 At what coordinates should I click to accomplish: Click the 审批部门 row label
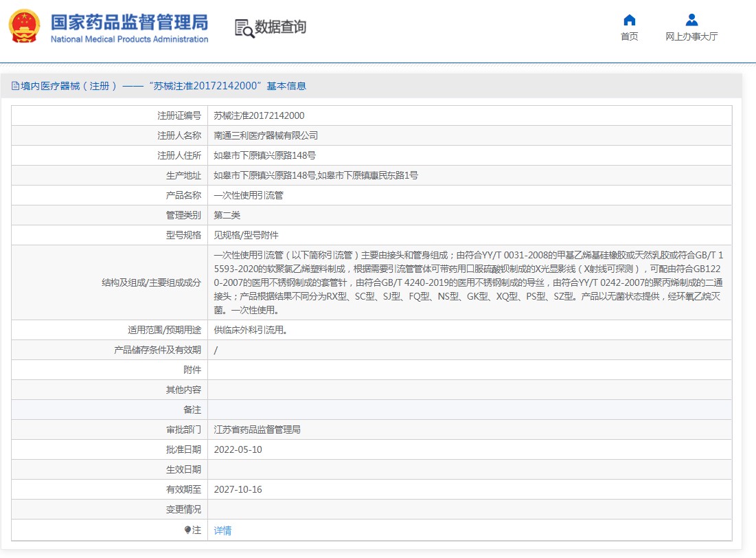[x=183, y=429]
